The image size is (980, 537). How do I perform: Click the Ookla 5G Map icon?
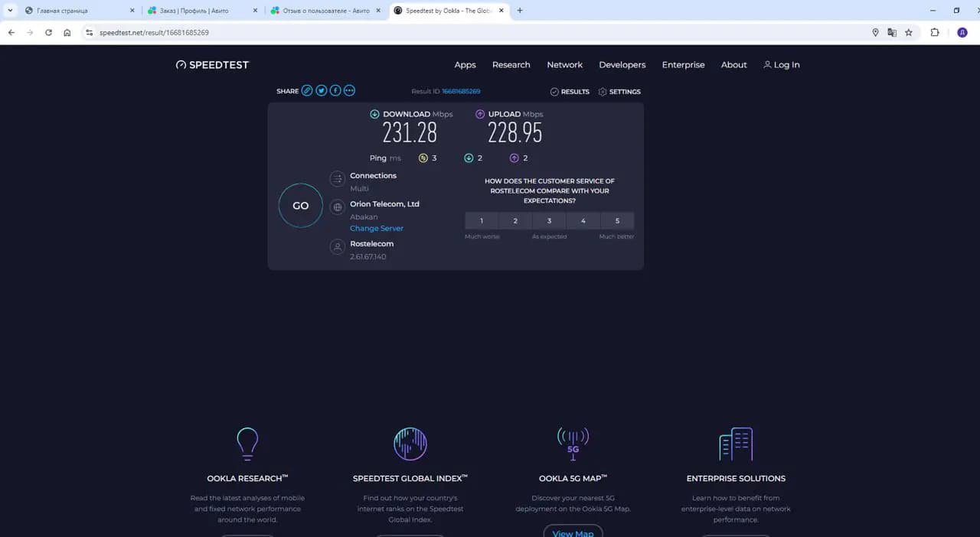[x=573, y=444]
